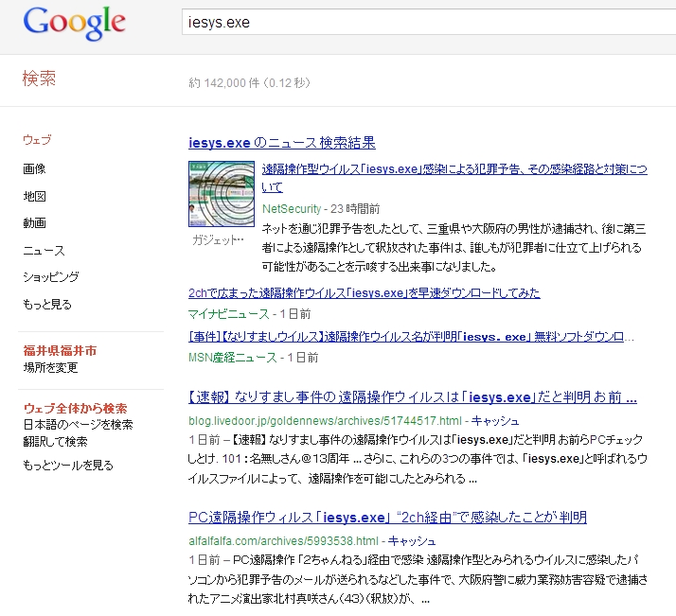Select the ウェブ search category

[x=37, y=140]
